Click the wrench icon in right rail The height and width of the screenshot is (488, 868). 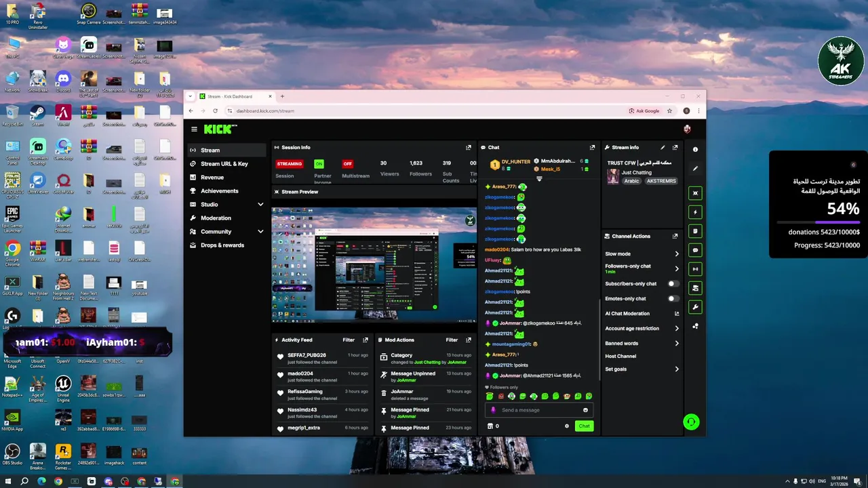(x=695, y=307)
